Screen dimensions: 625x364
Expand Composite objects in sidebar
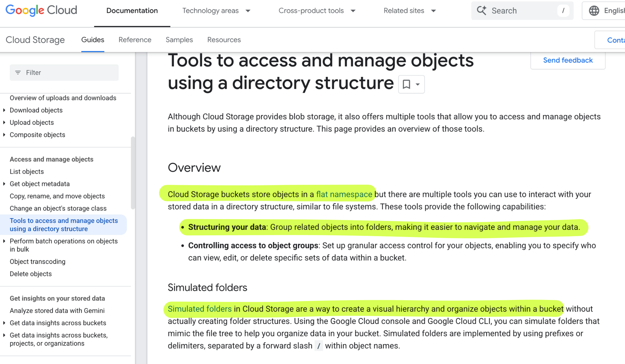[4, 135]
